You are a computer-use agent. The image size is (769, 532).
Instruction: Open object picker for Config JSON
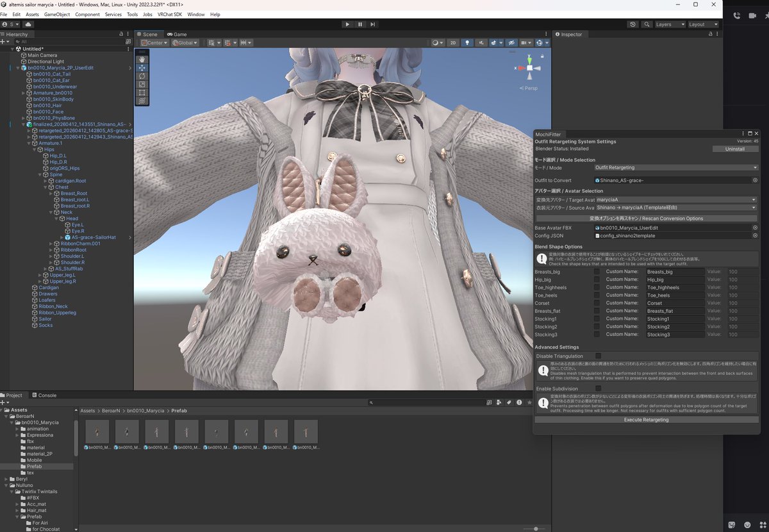[x=755, y=236]
